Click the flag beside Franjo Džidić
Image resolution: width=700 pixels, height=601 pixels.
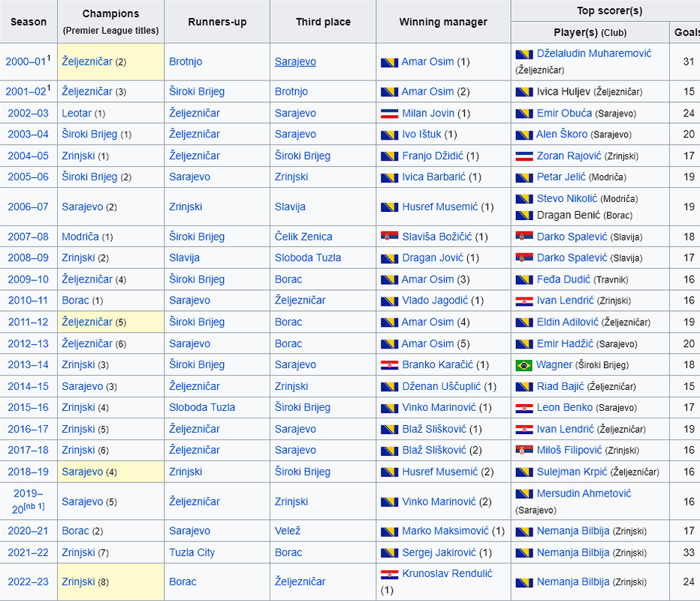pos(389,156)
